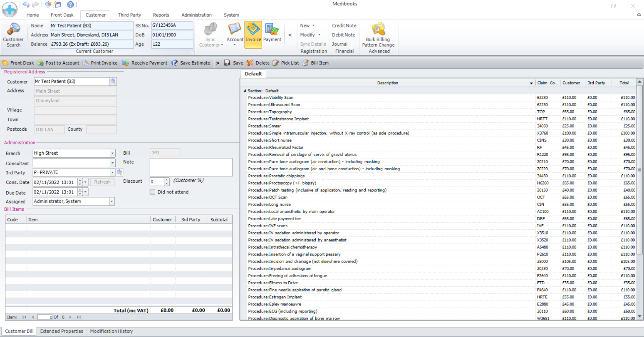This screenshot has width=644, height=337.
Task: Tick the Did not attend checkbox
Action: [x=153, y=192]
